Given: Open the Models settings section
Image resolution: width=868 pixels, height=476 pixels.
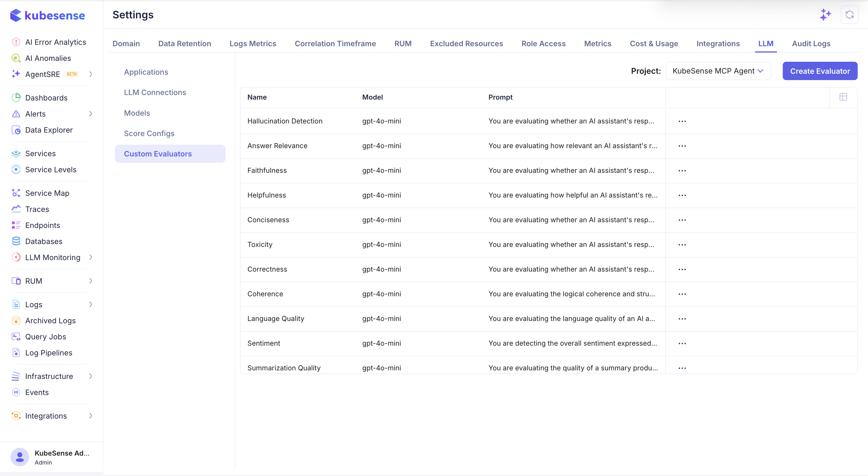Looking at the screenshot, I should [137, 113].
